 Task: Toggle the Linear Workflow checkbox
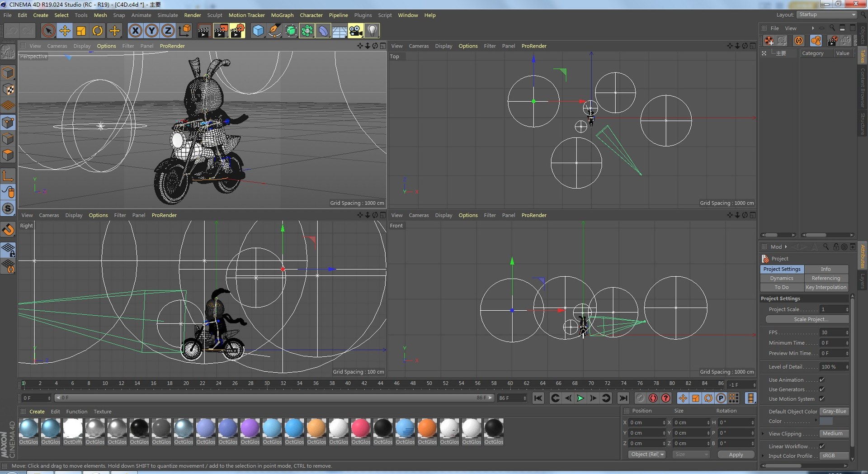coord(822,446)
